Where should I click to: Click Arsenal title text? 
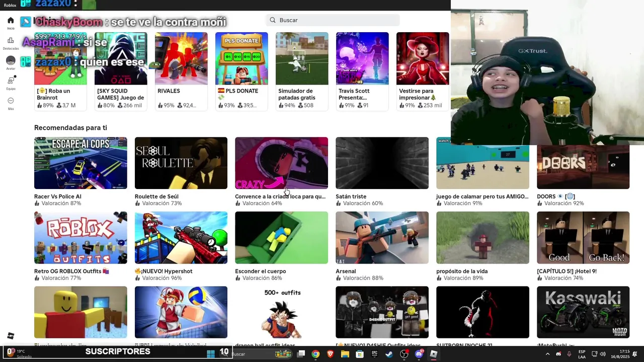click(346, 271)
